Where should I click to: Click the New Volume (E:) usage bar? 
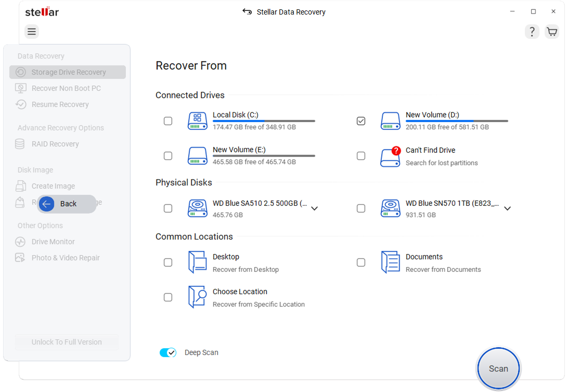point(264,156)
